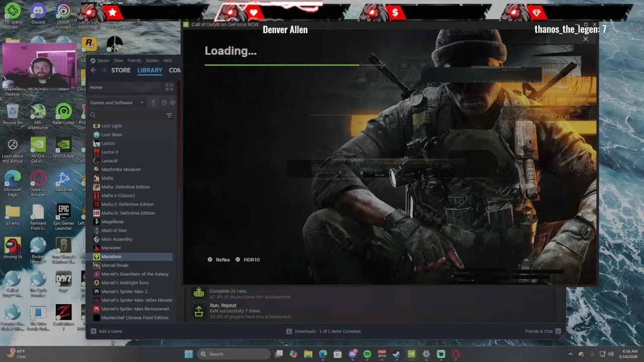
Task: Open Downloads status at Steam bottom bar
Action: tap(324, 331)
